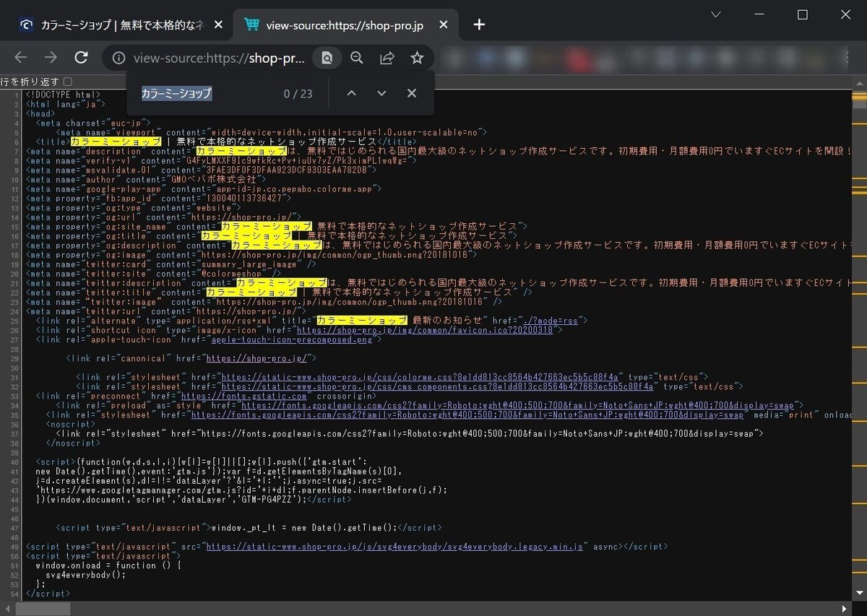The width and height of the screenshot is (867, 616).
Task: Open the zoom magnifier icon in address bar
Action: click(357, 58)
